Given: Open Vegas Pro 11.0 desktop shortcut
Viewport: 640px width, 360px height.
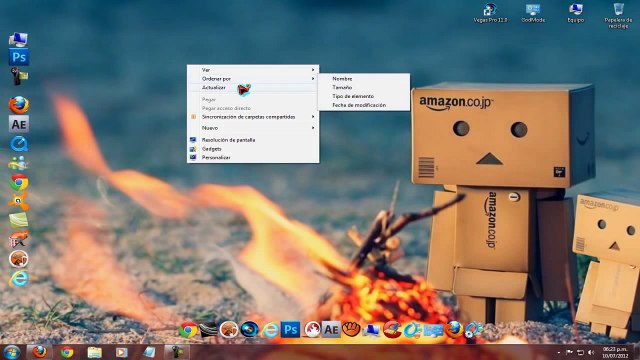Looking at the screenshot, I should click(x=490, y=13).
